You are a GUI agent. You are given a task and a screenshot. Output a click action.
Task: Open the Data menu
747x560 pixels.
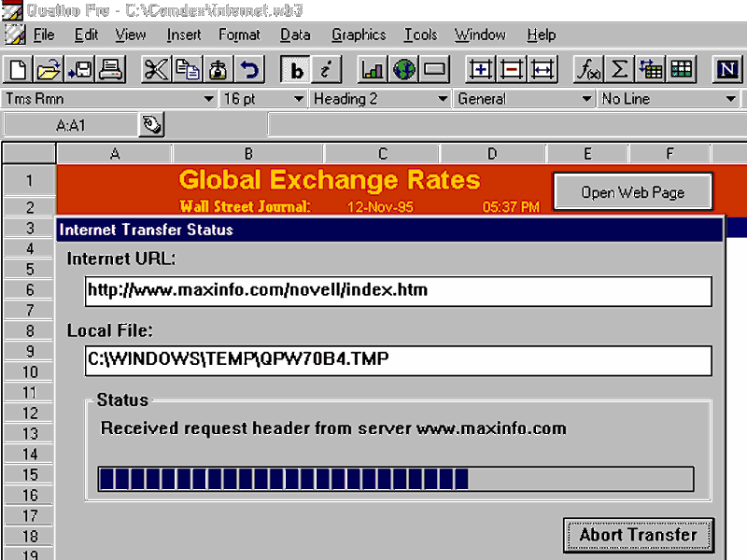295,35
